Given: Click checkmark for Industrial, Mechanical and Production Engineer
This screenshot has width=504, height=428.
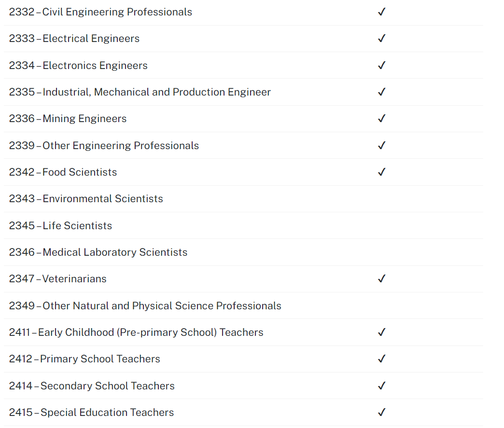Looking at the screenshot, I should coord(381,92).
